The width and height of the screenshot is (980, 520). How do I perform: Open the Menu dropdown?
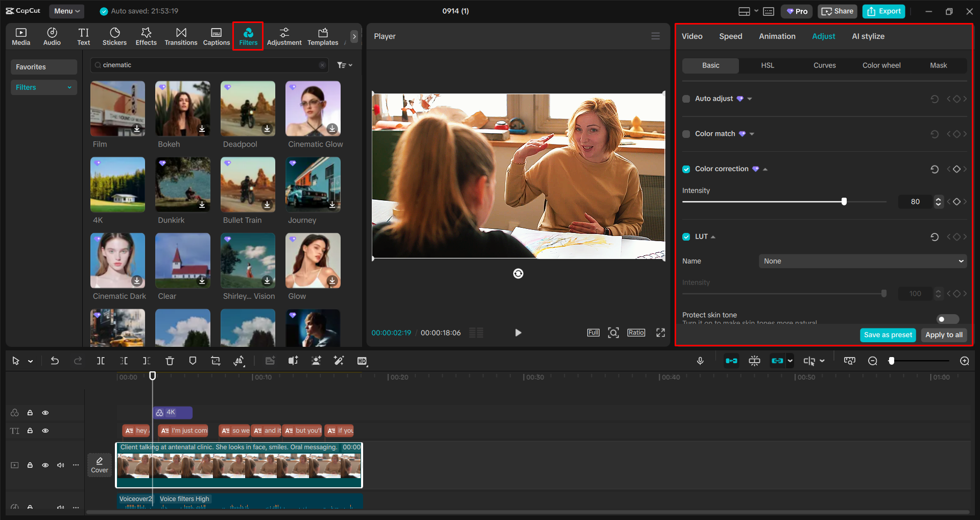66,11
